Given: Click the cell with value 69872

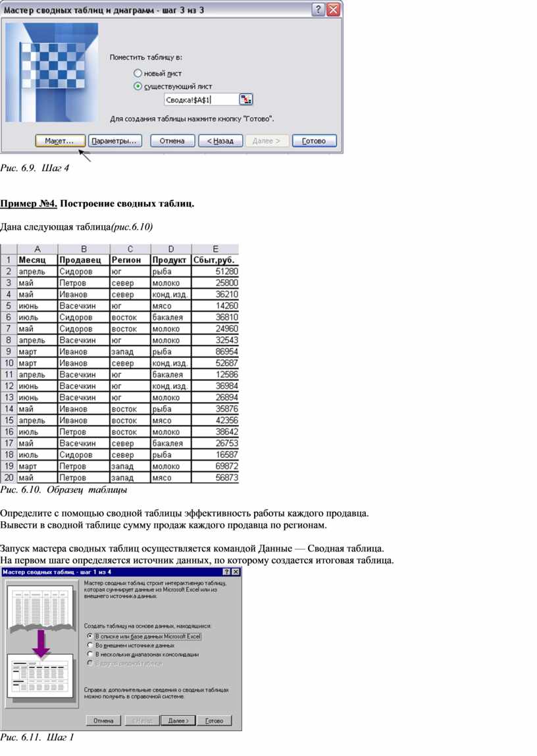Looking at the screenshot, I should 215,466.
